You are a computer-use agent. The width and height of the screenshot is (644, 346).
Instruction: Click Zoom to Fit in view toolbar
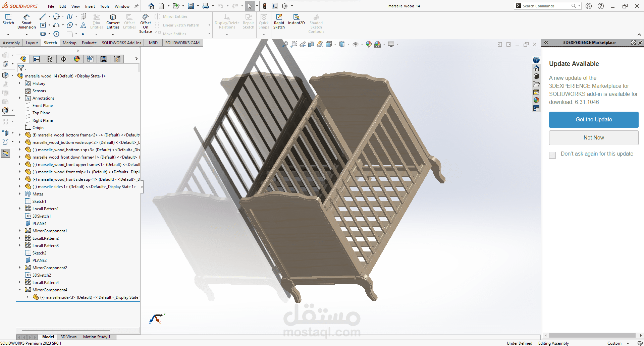coord(285,44)
